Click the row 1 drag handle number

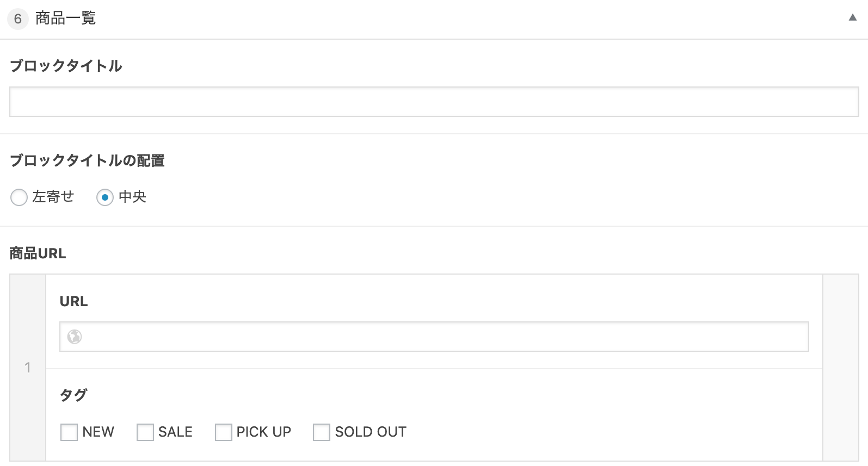tap(28, 368)
